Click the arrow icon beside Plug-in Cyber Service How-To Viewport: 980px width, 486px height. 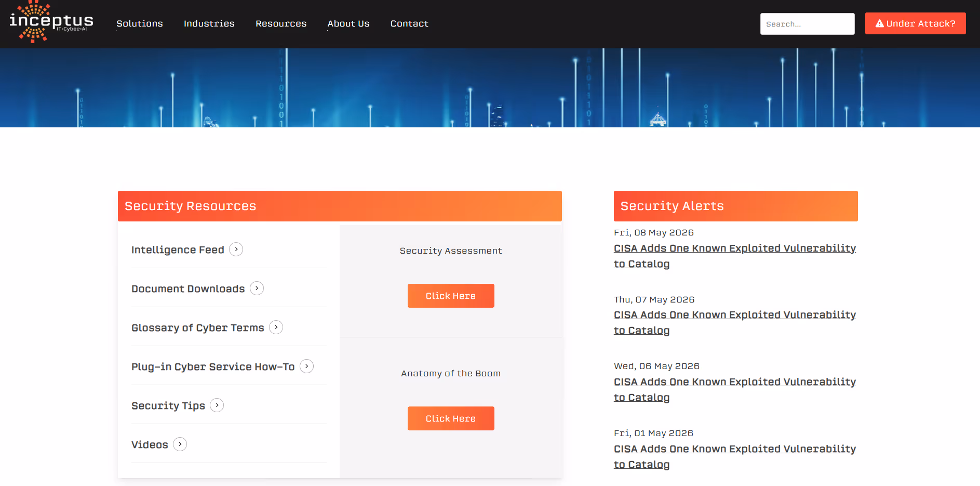pos(307,366)
